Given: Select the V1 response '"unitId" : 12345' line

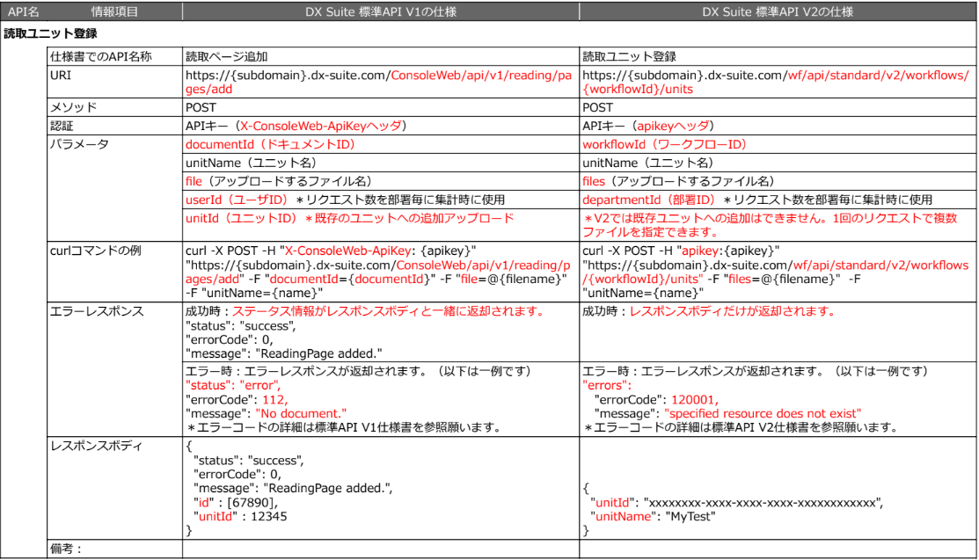Looking at the screenshot, I should click(240, 516).
